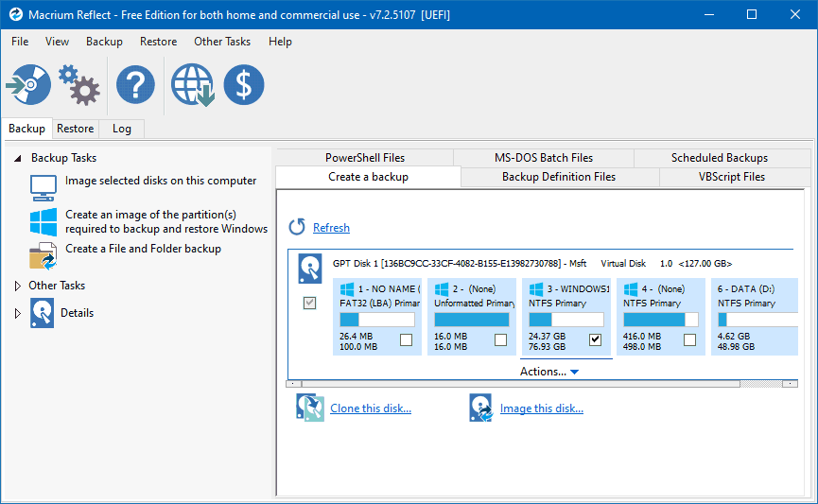Image resolution: width=818 pixels, height=504 pixels.
Task: Click Create a File and Folder backup
Action: click(143, 249)
